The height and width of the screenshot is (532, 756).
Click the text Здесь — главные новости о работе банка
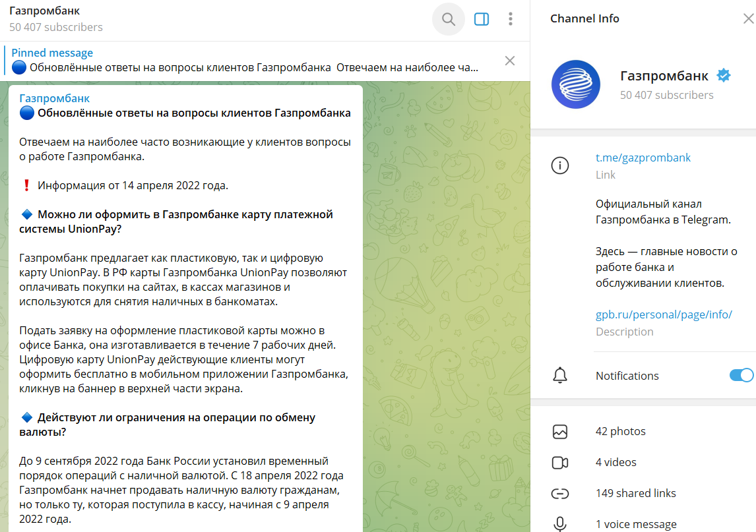[666, 268]
